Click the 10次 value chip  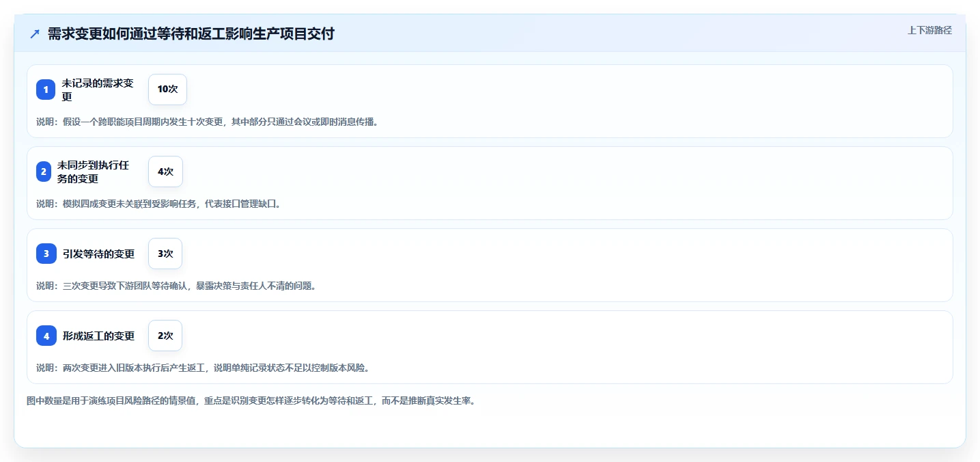tap(167, 90)
